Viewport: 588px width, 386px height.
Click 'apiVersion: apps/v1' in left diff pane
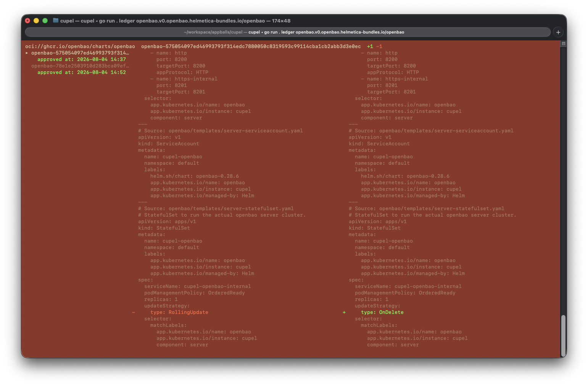point(167,222)
